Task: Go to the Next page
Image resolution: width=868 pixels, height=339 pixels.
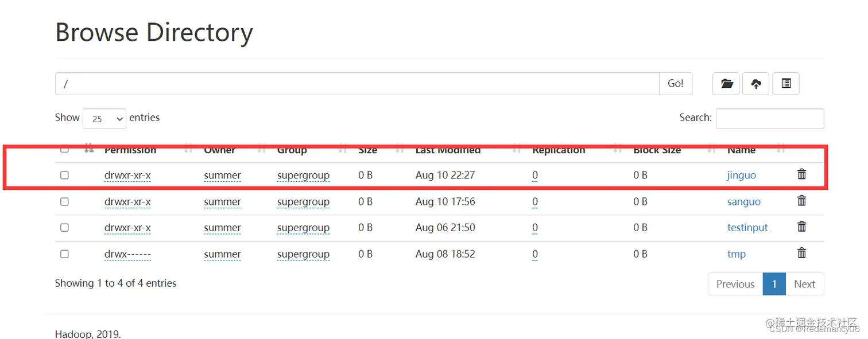Action: 804,284
